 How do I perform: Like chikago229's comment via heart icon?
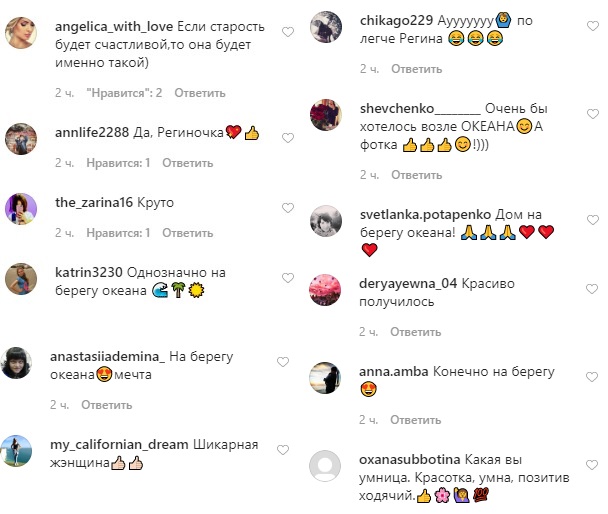pos(593,26)
